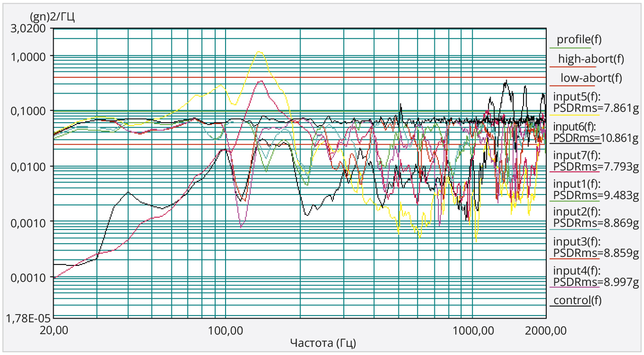
Task: Select the low-abort(f) legend label
Action: [591, 78]
